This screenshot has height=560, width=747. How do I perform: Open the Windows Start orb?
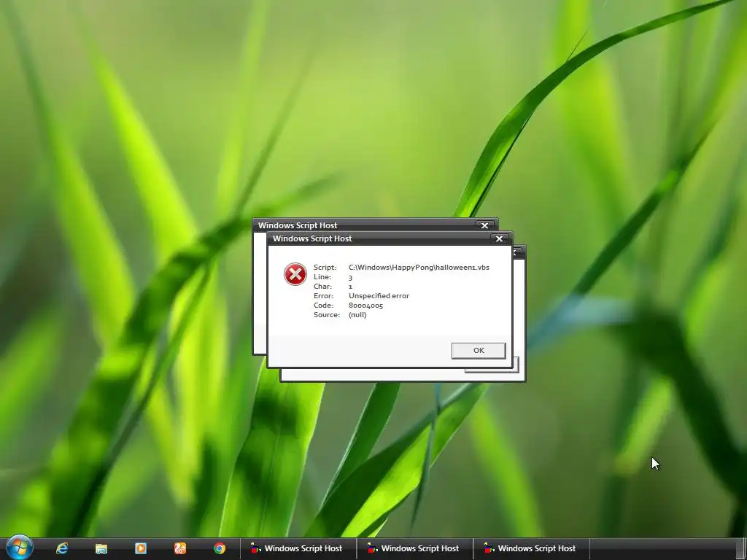[x=20, y=548]
